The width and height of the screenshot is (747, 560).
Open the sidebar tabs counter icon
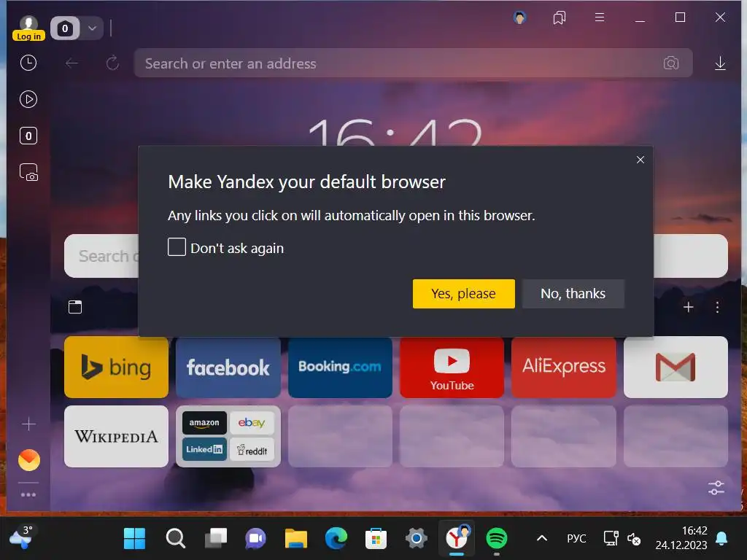(x=28, y=136)
